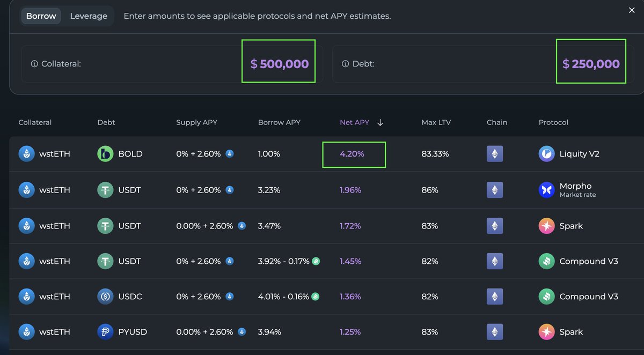
Task: Click the 1.96% Net APY value
Action: [x=350, y=190]
